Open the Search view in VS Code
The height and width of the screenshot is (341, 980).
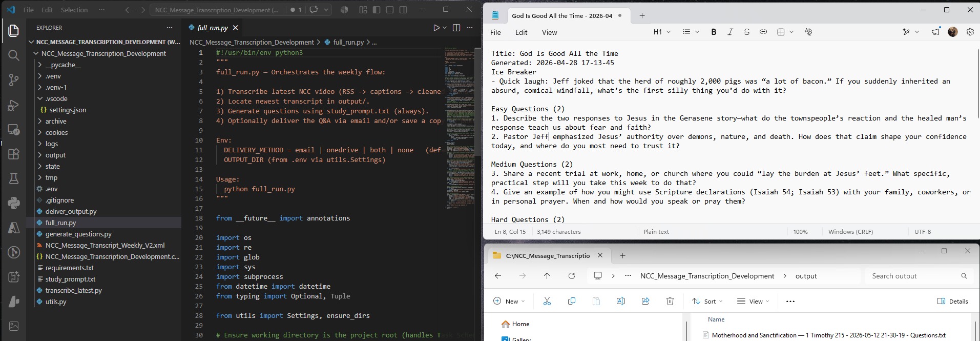point(14,55)
